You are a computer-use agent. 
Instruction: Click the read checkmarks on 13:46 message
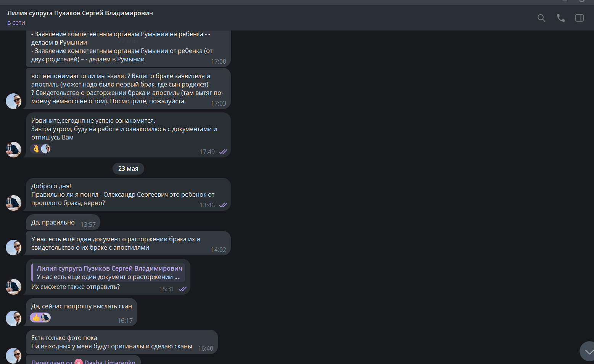tap(223, 205)
